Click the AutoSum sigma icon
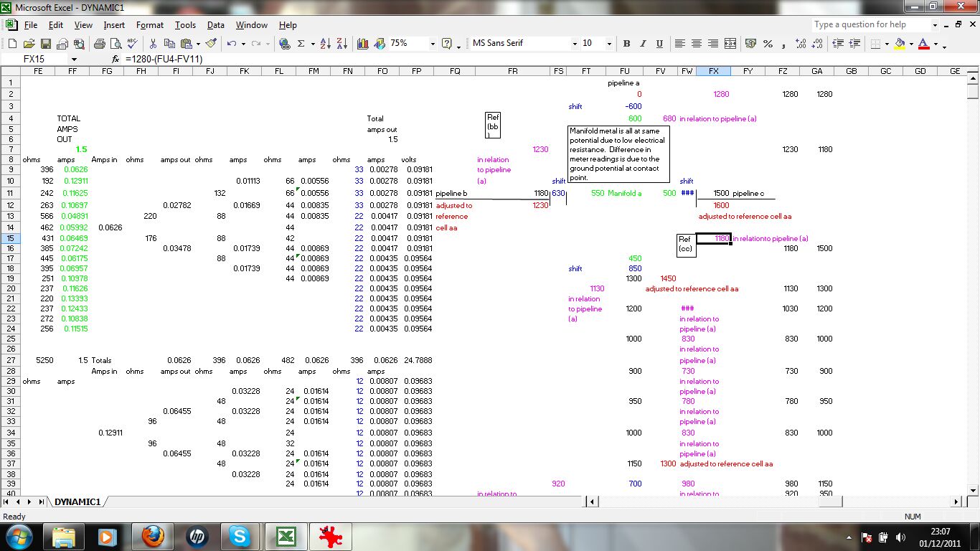980x551 pixels. [x=301, y=44]
